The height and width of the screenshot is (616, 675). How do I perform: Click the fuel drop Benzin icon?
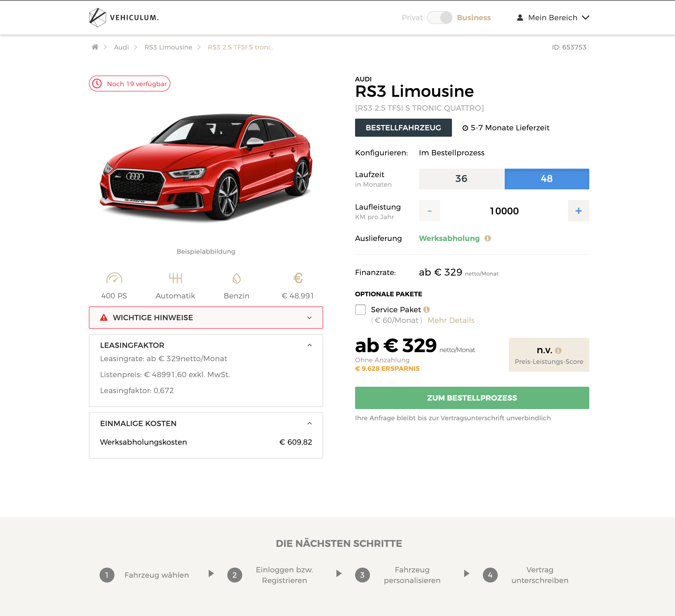pyautogui.click(x=236, y=278)
